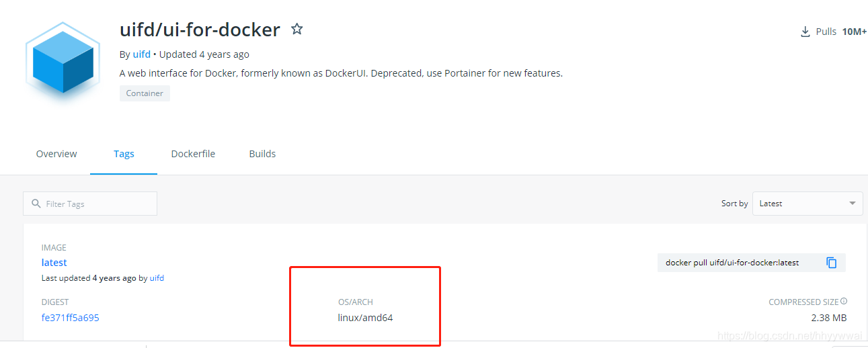
Task: Open the Sort by Latest dropdown
Action: (807, 204)
